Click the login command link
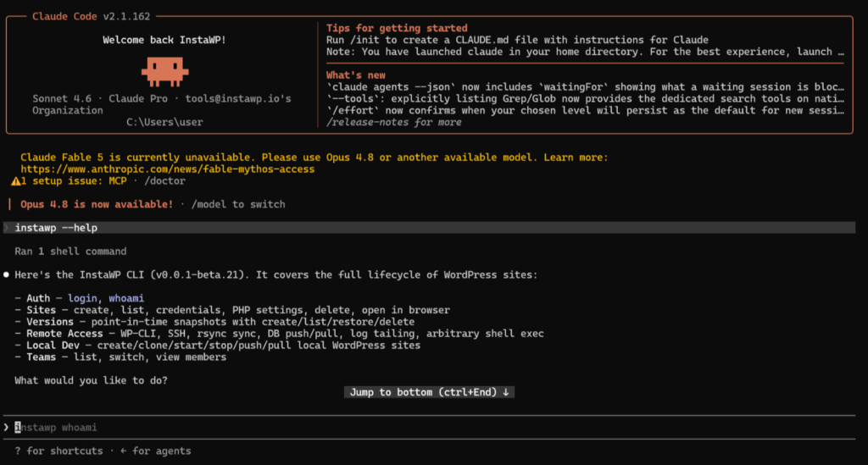 (x=82, y=298)
